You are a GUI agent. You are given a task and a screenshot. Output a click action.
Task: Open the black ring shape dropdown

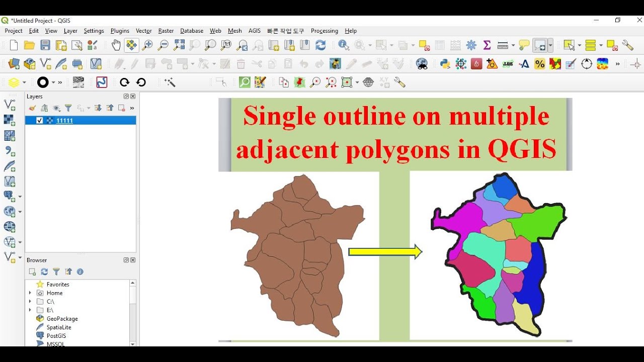53,82
